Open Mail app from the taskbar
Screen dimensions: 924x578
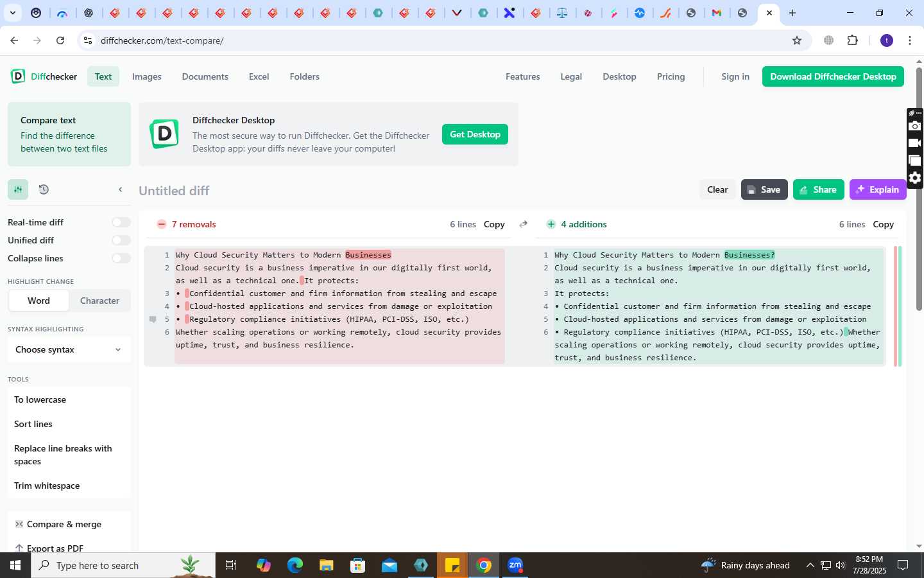pos(389,565)
